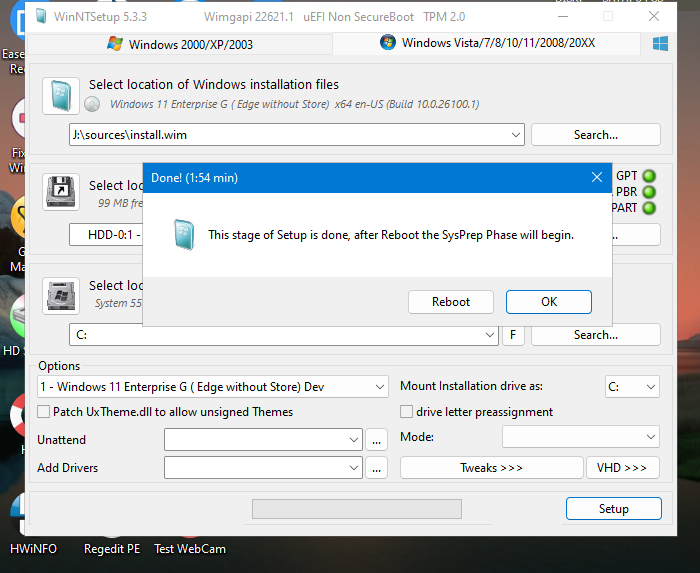Close the Done dialog with X
The height and width of the screenshot is (573, 700).
(597, 178)
